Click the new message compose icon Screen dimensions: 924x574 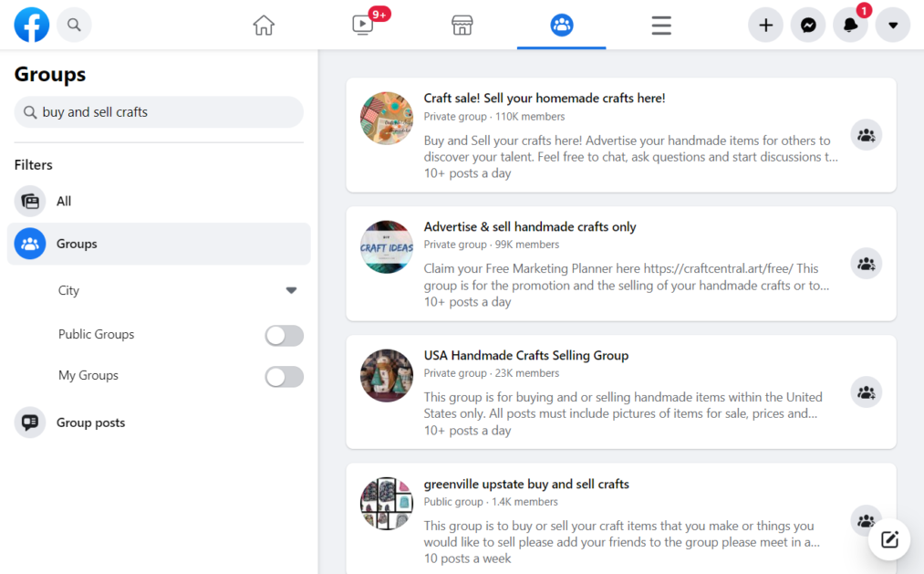point(889,539)
